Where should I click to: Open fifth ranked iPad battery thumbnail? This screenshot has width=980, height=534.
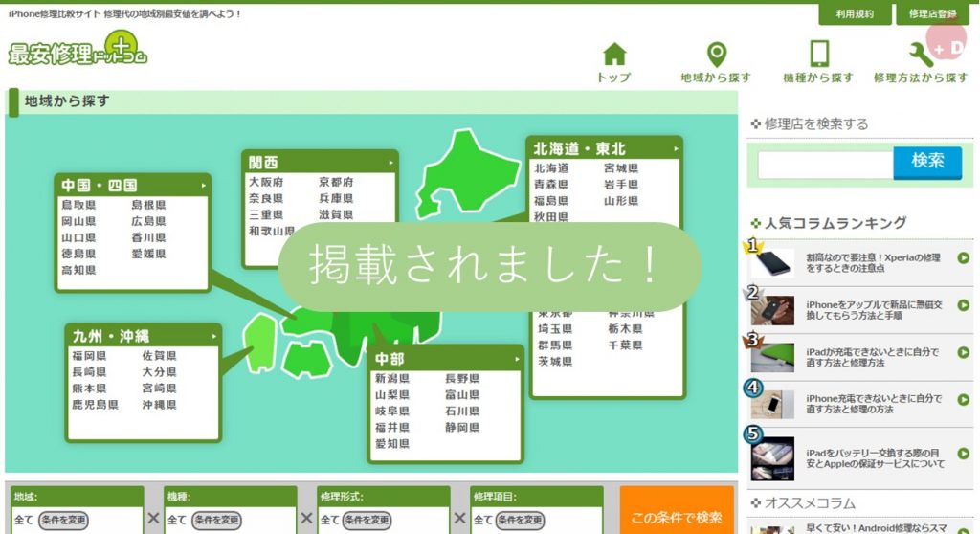(x=772, y=458)
